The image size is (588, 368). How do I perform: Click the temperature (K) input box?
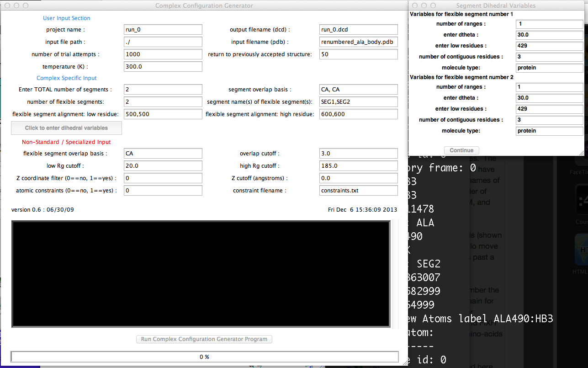point(163,67)
